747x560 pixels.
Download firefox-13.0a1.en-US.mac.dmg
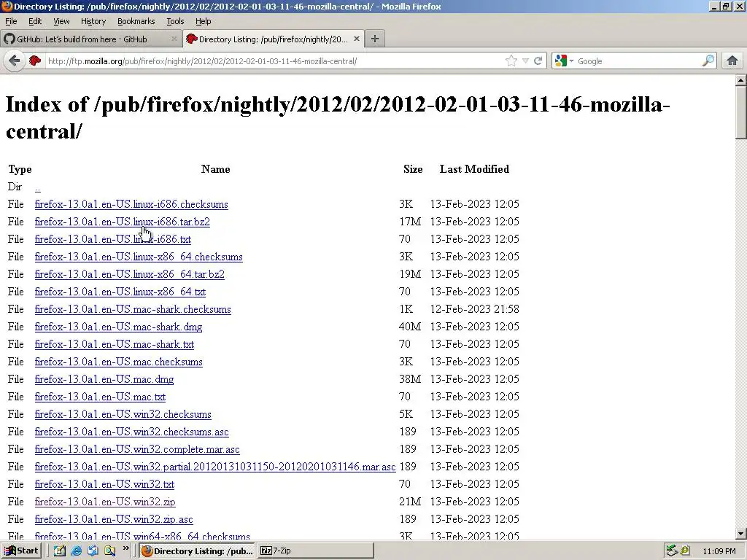click(104, 379)
